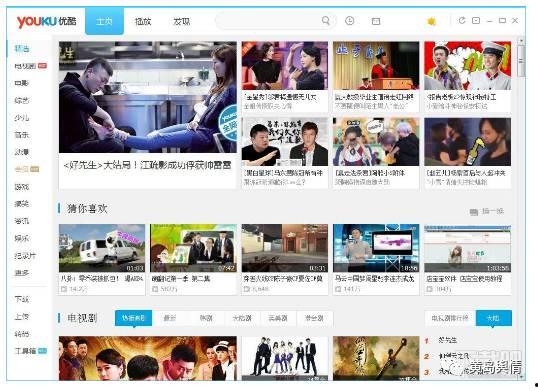Click the yellow VIP badge icon
Image resolution: width=538 pixels, height=391 pixels.
(431, 21)
